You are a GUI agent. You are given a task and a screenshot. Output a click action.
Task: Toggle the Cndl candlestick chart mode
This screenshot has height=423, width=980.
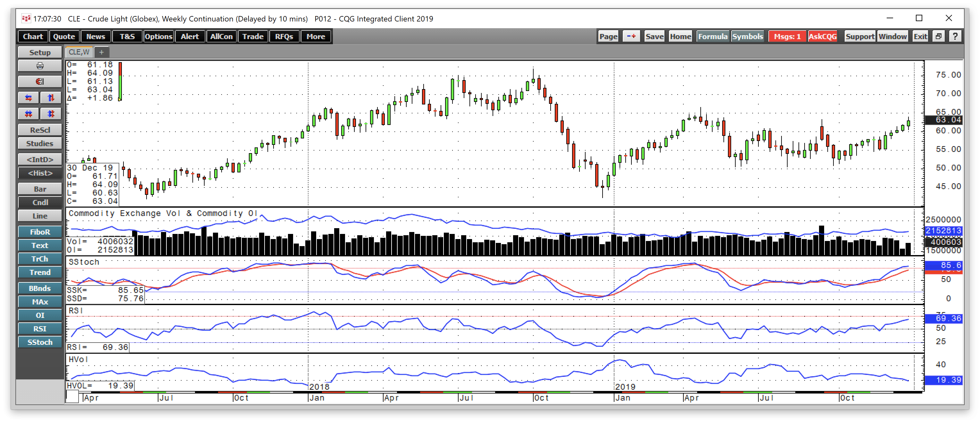click(x=39, y=202)
